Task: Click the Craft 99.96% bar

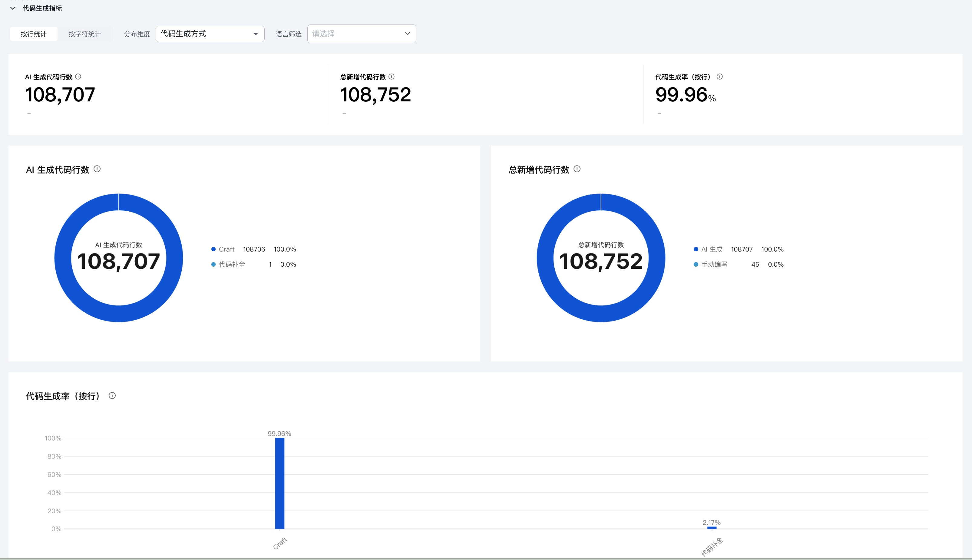Action: (x=279, y=483)
